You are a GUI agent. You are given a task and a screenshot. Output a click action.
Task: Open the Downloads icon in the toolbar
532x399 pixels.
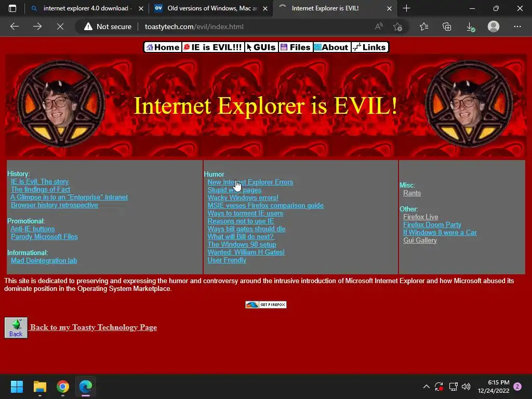[470, 26]
